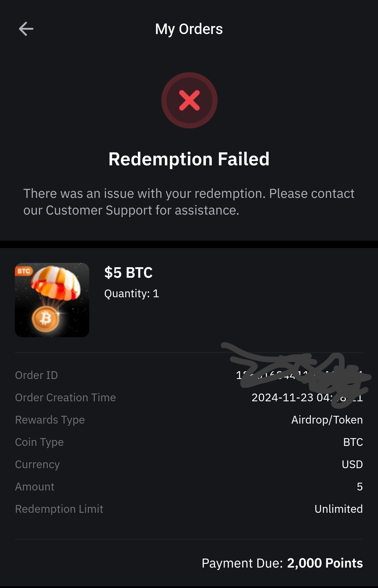Tap the BTC coin type value
378x588 pixels.
click(353, 442)
